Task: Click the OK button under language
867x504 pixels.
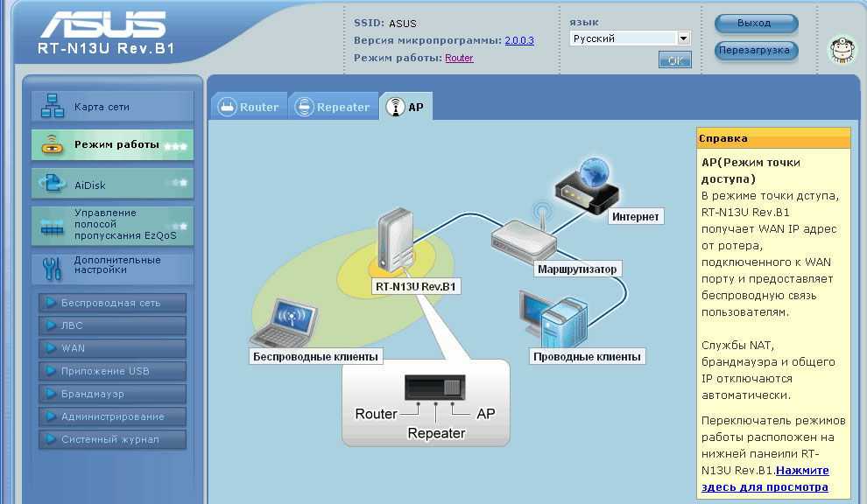Action: [x=674, y=59]
